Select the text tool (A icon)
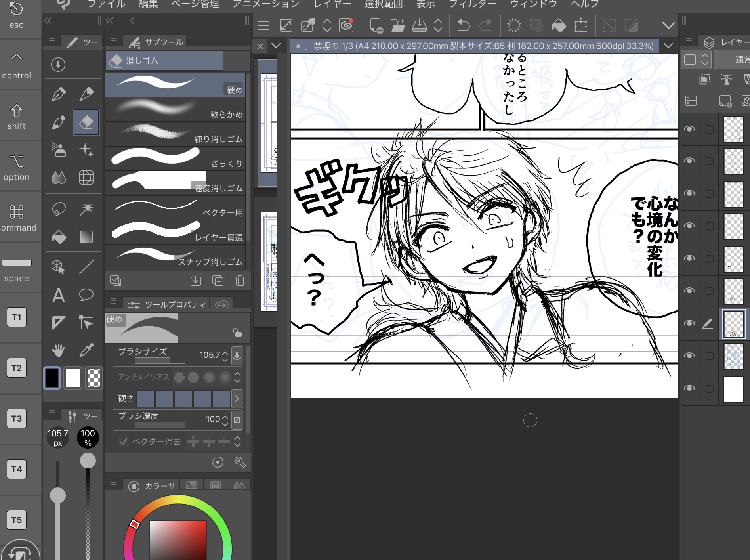The width and height of the screenshot is (750, 560). pos(59,295)
